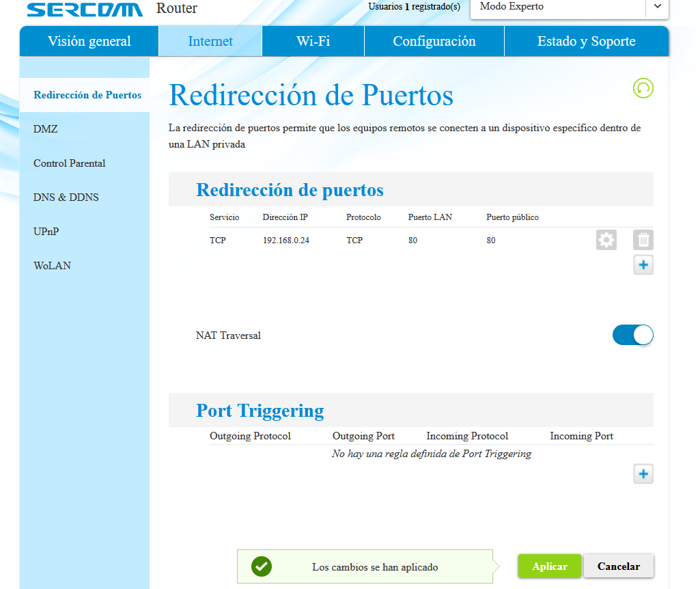This screenshot has width=700, height=589.
Task: Open the Estado y Soporte tab
Action: [x=586, y=42]
